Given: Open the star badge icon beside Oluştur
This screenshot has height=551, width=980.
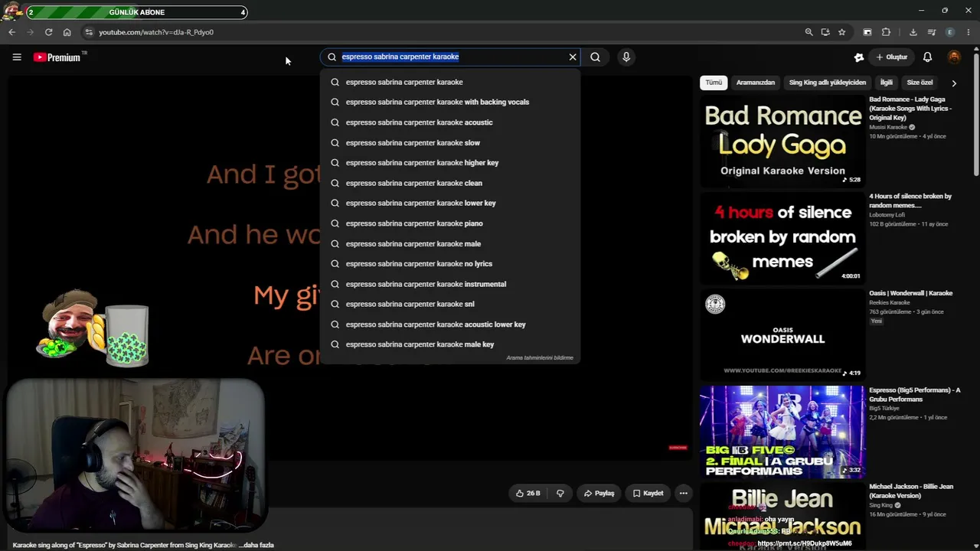Looking at the screenshot, I should (859, 57).
